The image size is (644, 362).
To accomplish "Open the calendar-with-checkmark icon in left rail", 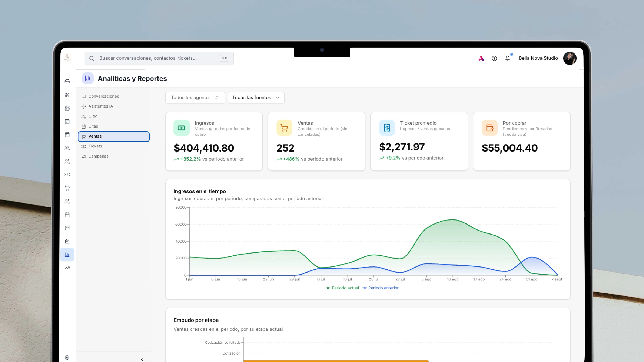I will coord(67,121).
